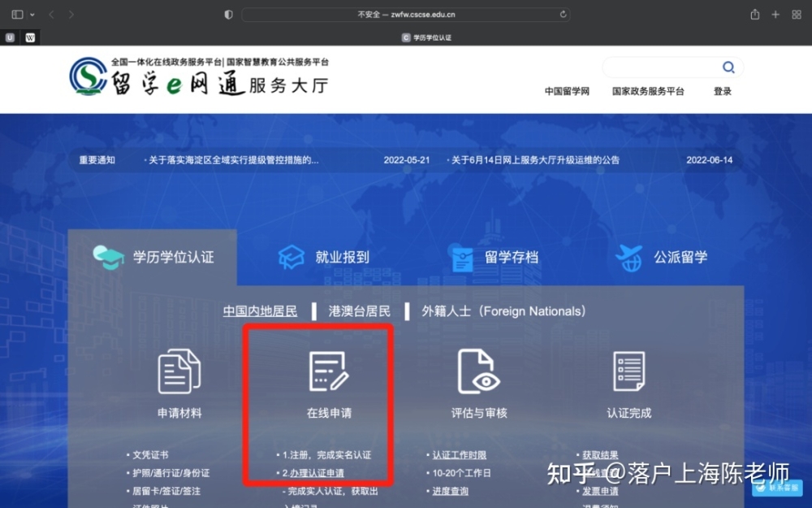The width and height of the screenshot is (812, 508).
Task: Open 进度查询 link
Action: [450, 491]
